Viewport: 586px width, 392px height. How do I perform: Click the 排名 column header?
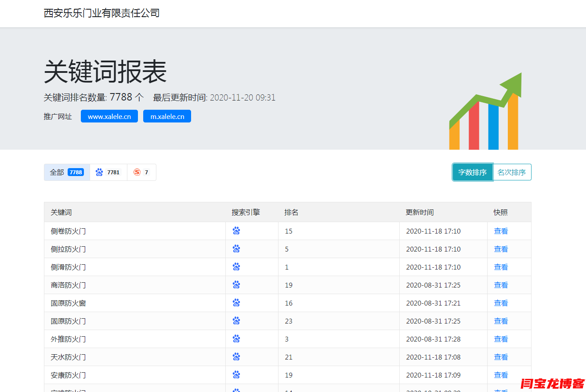[x=291, y=212]
